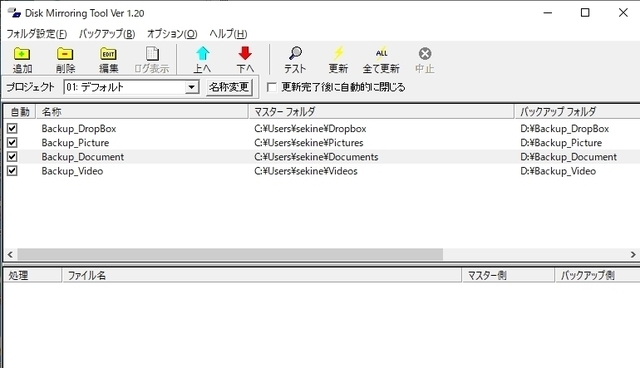Click backup path D:¥Backup_Video
Viewport: 640px width, 368px height.
pyautogui.click(x=558, y=171)
